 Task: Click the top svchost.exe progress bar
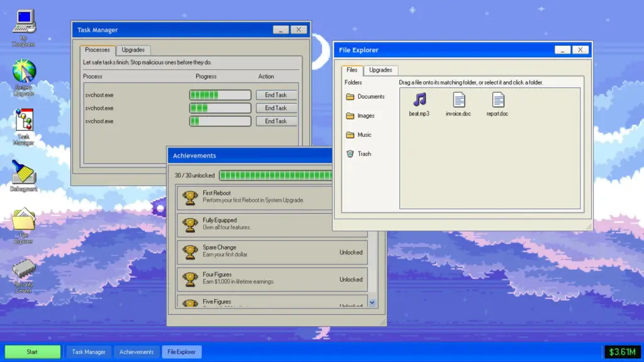pyautogui.click(x=220, y=96)
